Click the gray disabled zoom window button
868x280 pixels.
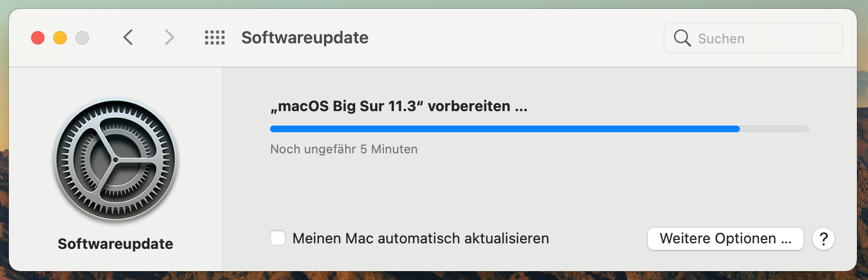[82, 38]
